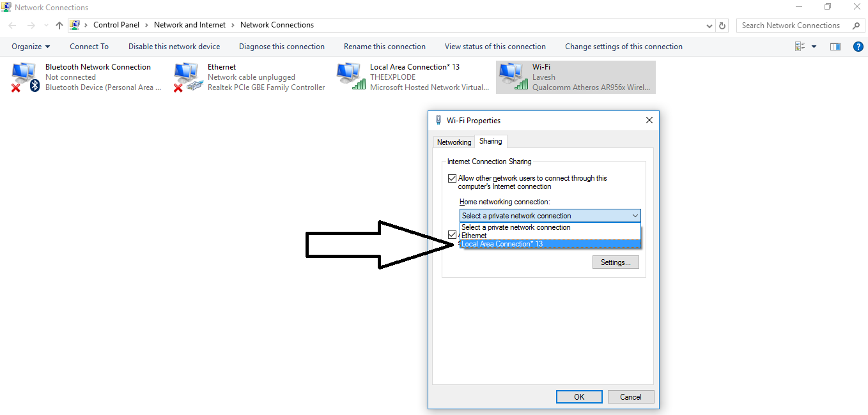Click the back navigation arrow
Viewport: 868px width, 415px height.
coord(12,25)
